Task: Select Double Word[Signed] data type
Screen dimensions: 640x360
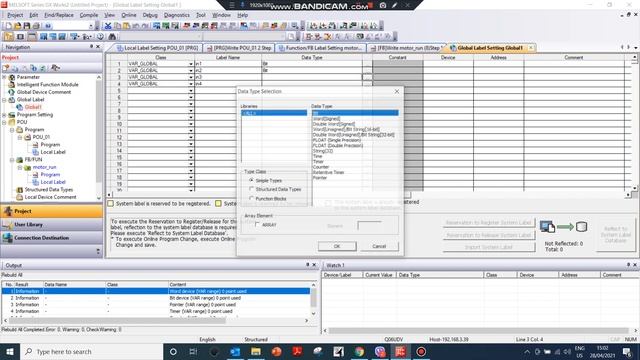Action: point(334,124)
